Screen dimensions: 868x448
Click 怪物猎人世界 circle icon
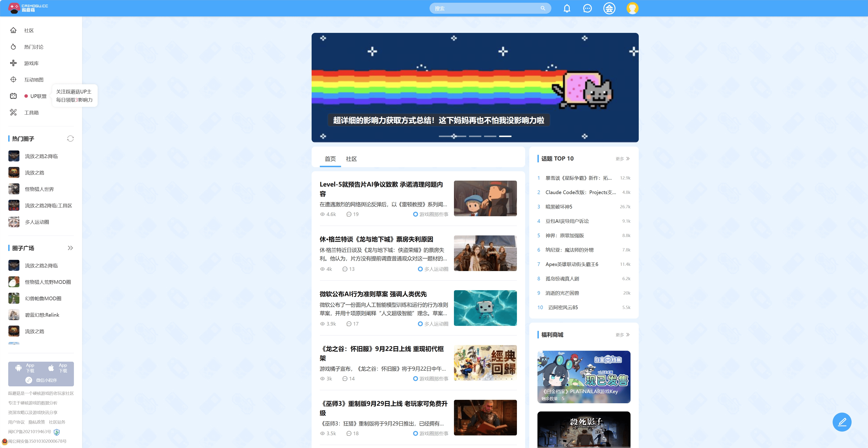click(x=14, y=189)
